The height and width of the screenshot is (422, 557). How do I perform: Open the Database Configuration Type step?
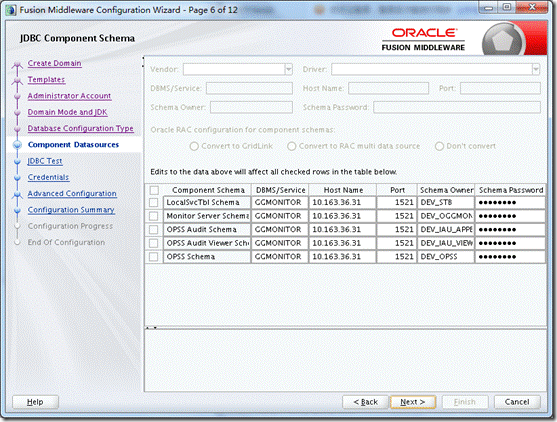81,129
